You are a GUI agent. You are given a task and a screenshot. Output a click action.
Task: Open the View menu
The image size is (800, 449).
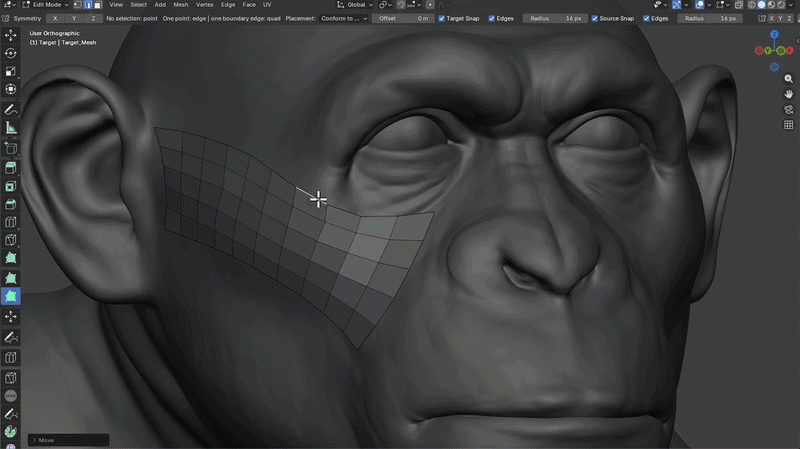pos(116,5)
